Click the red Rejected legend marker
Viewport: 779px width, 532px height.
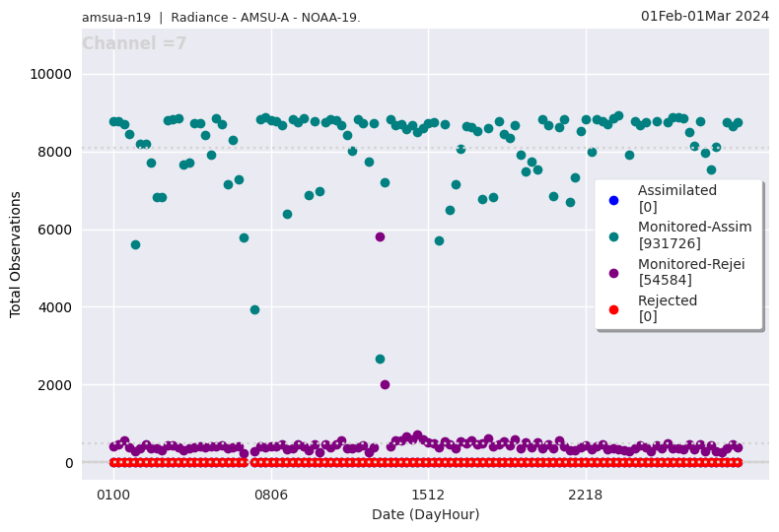point(613,309)
